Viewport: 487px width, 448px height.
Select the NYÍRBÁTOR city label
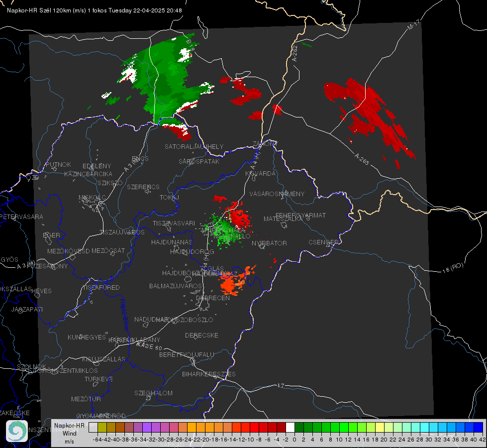(x=269, y=243)
